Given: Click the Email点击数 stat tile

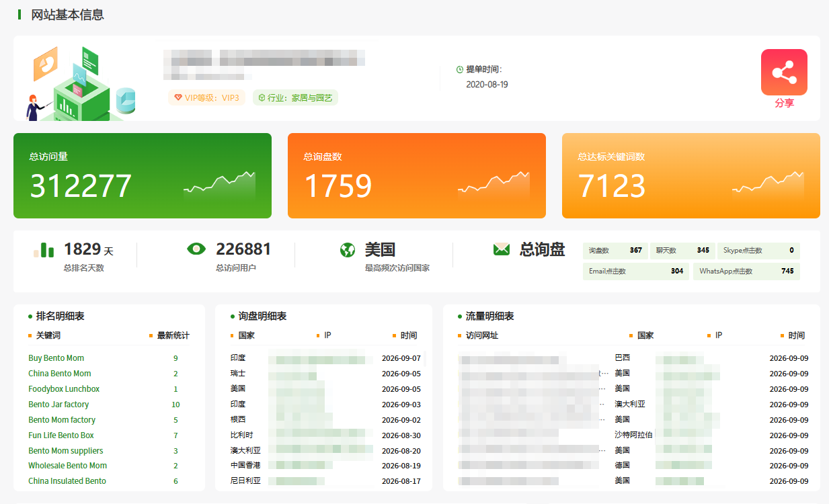Looking at the screenshot, I should pyautogui.click(x=636, y=271).
